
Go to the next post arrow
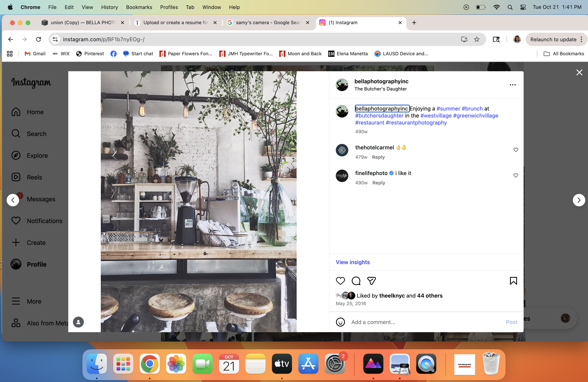point(579,200)
